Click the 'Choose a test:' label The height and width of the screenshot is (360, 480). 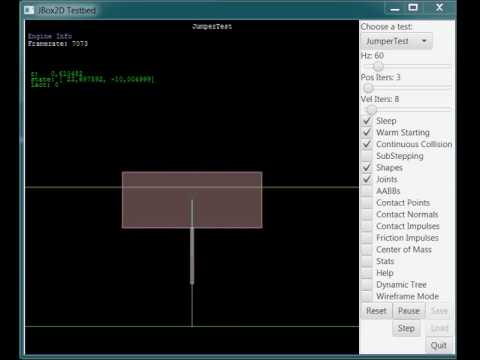pos(386,27)
